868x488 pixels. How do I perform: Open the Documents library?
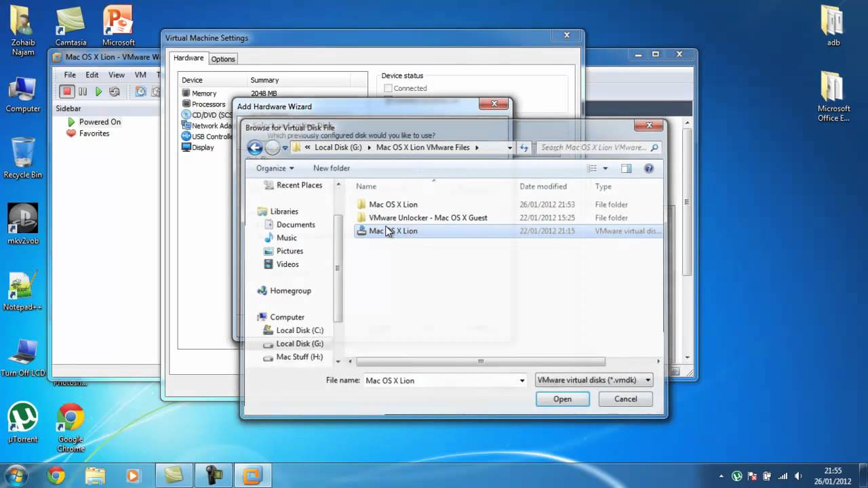point(295,224)
